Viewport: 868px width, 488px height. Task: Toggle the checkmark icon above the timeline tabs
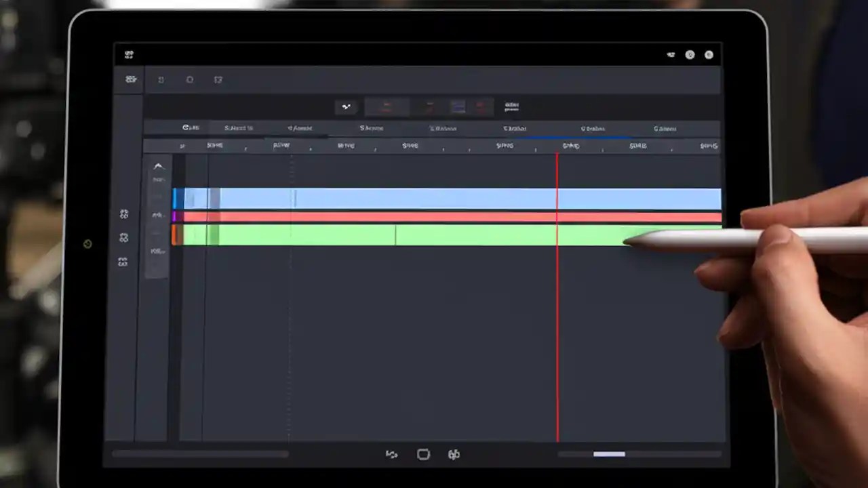346,106
